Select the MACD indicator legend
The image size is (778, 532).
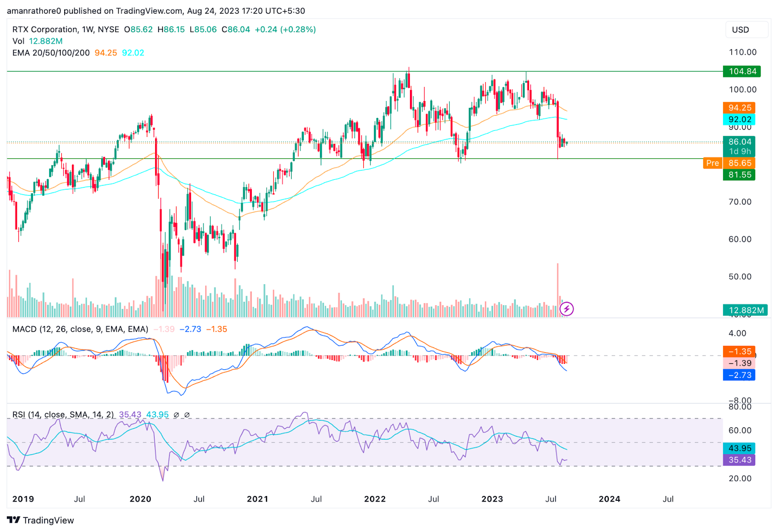[80, 329]
